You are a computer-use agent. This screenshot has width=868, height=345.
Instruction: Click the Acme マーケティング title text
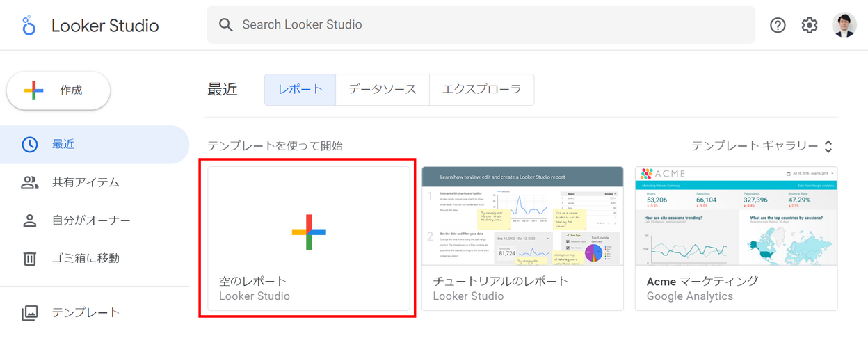tap(702, 281)
